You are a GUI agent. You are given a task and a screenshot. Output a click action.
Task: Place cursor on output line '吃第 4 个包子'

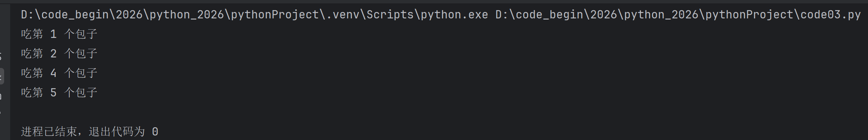click(59, 73)
